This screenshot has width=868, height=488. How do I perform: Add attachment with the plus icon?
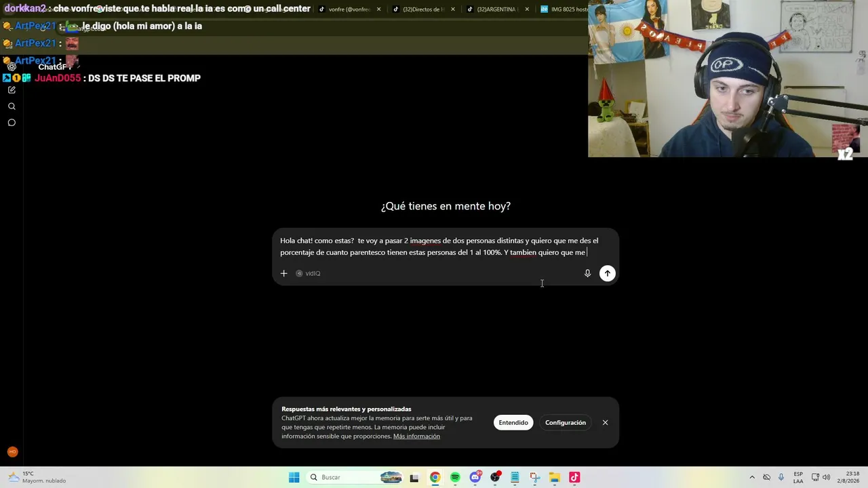(284, 273)
